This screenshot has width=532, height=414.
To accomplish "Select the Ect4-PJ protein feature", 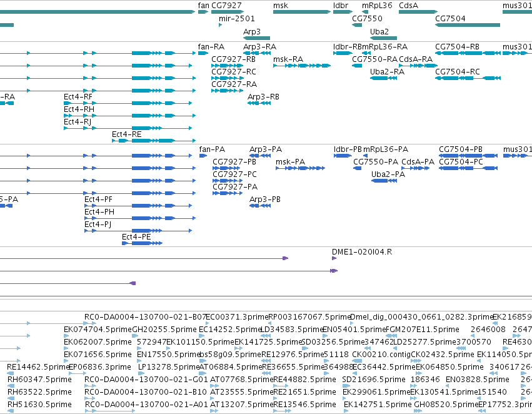I will pyautogui.click(x=138, y=231).
